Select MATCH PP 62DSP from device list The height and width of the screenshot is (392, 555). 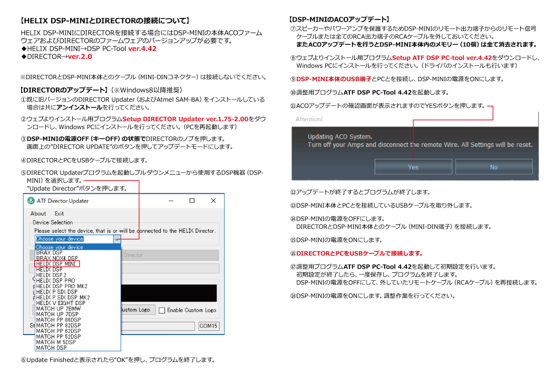[78, 331]
